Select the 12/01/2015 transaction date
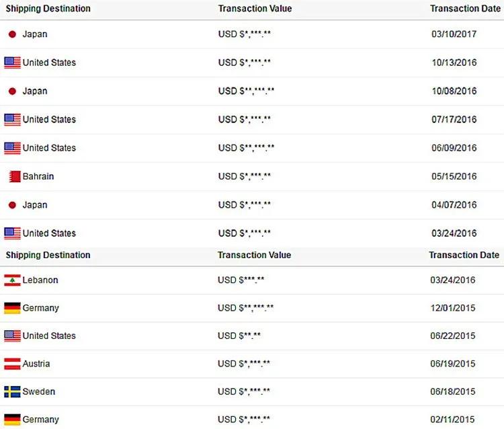This screenshot has height=429, width=504. [x=452, y=308]
